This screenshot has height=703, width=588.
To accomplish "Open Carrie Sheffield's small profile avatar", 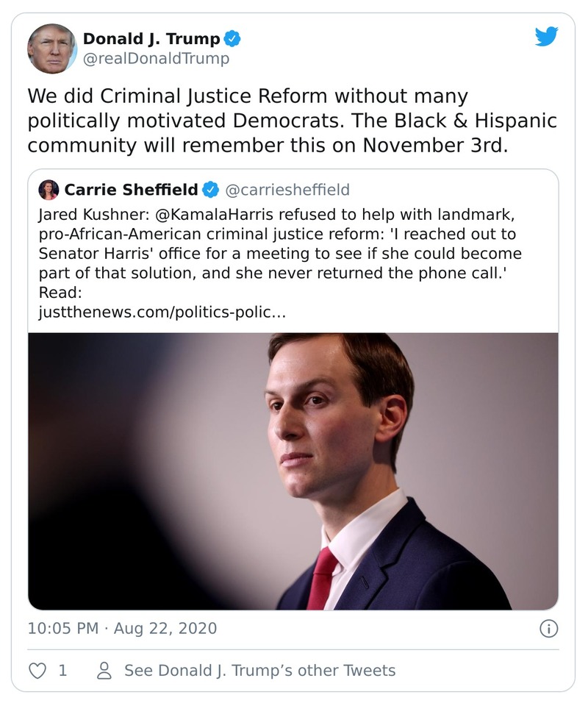I will click(49, 190).
